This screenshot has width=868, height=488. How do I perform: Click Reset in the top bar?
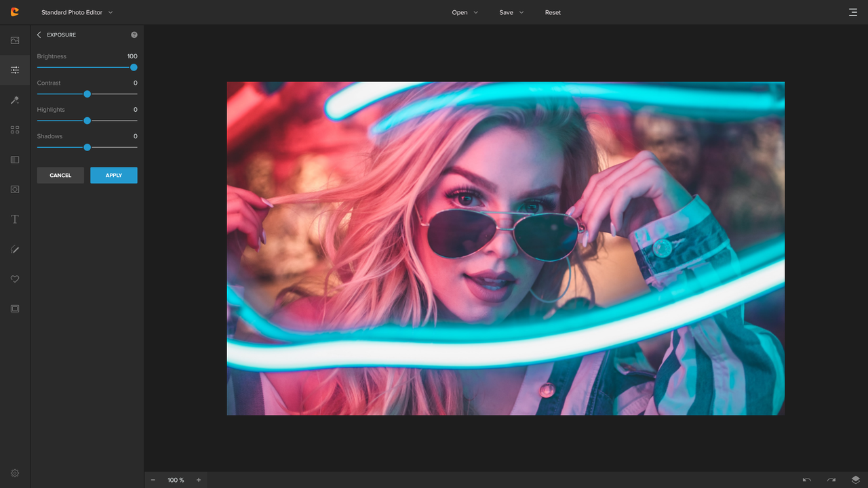point(553,12)
